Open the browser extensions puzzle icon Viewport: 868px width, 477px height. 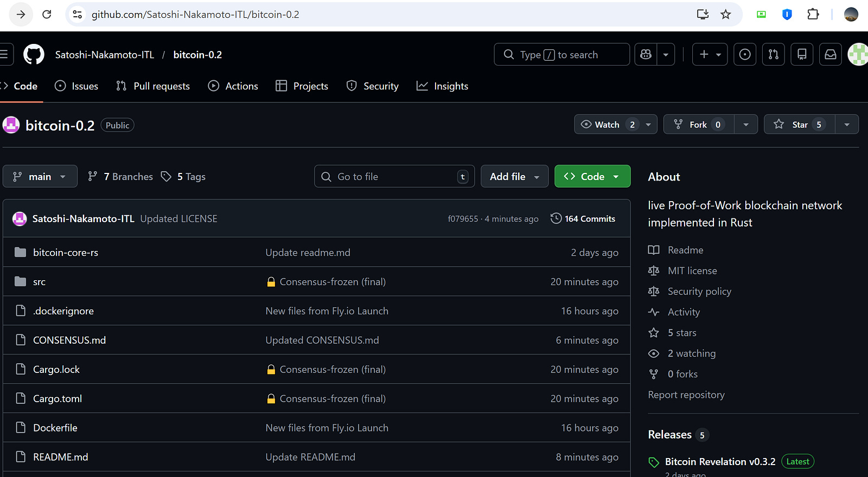(x=813, y=15)
